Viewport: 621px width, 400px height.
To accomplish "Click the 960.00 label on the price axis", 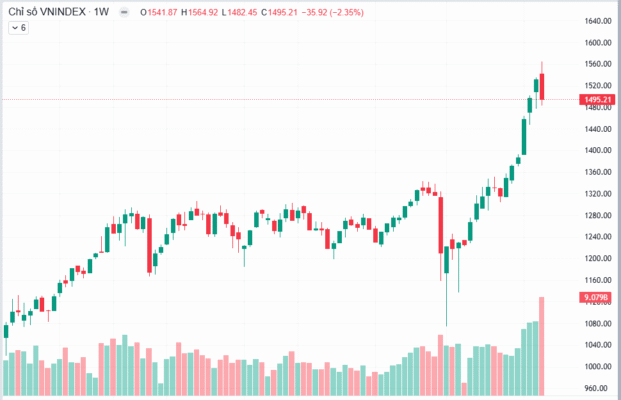I will pos(597,387).
